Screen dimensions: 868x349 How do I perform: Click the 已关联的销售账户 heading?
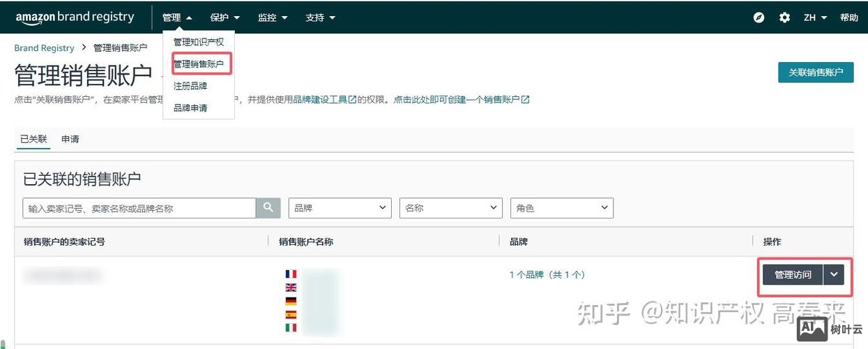click(82, 179)
